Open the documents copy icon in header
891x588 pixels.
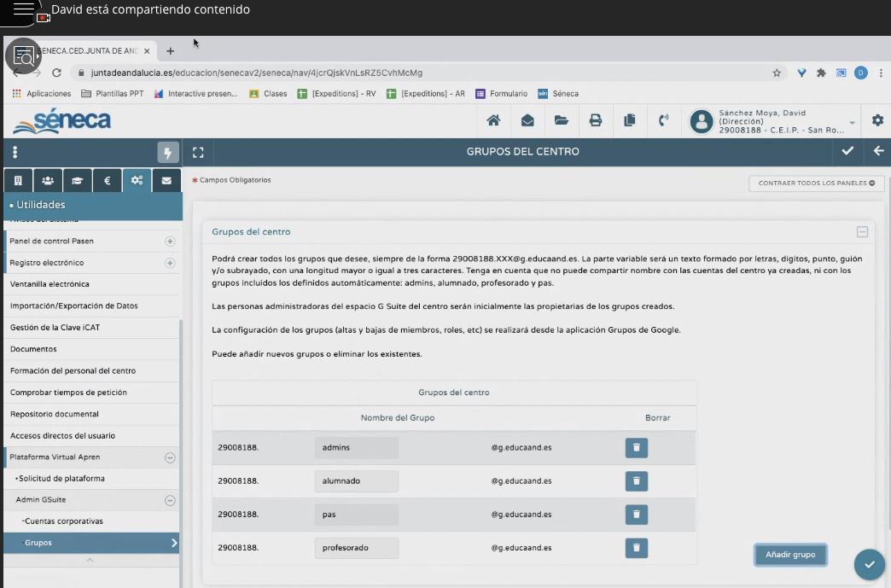click(630, 120)
